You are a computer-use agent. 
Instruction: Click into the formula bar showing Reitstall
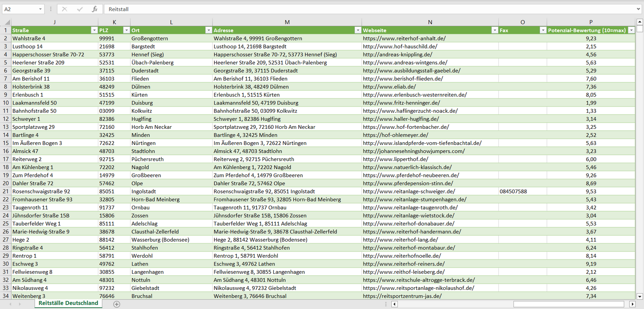click(357, 9)
